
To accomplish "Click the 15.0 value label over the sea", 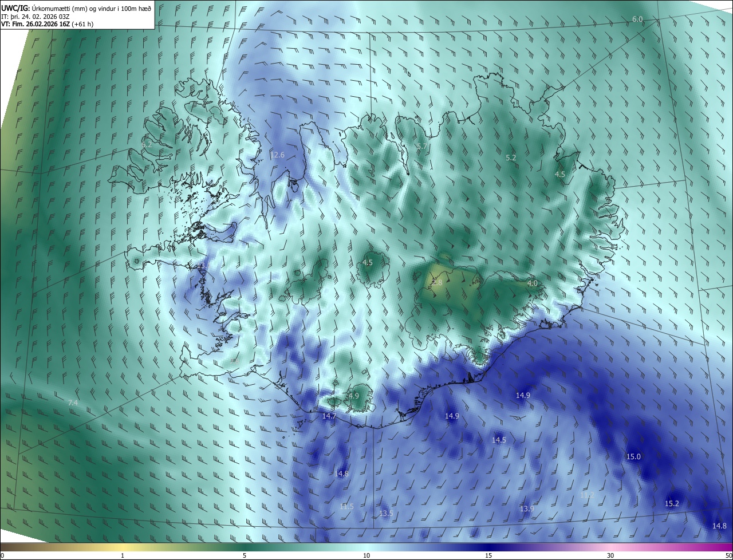I will click(633, 456).
